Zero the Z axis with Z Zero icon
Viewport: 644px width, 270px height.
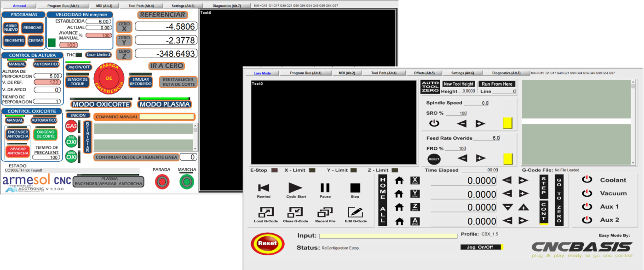[x=415, y=207]
